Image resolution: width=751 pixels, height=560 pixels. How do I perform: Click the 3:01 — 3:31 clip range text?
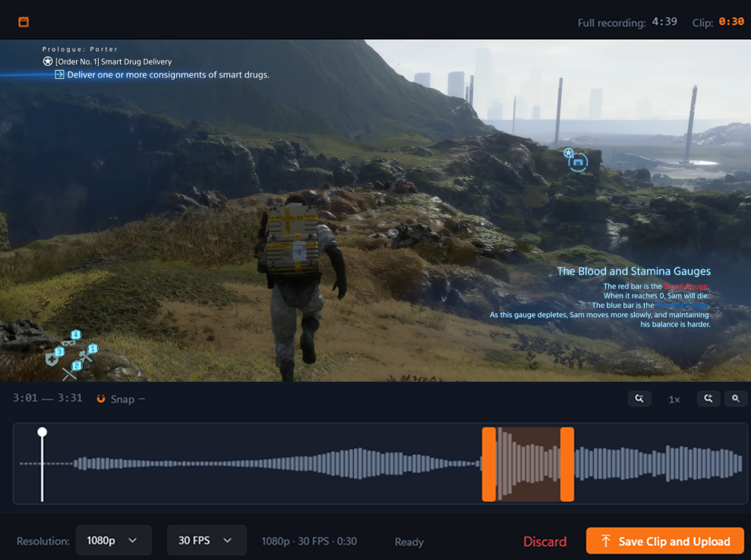coord(47,398)
